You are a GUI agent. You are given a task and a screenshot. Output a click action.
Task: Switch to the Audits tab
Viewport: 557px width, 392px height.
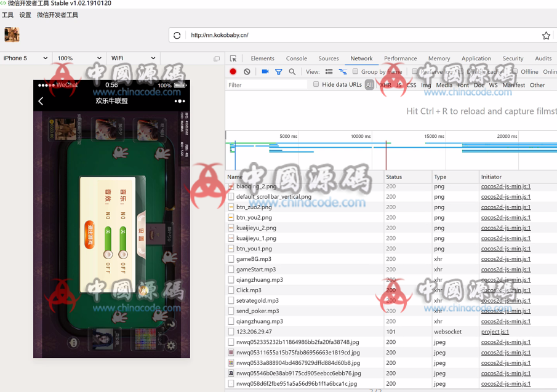(x=543, y=58)
